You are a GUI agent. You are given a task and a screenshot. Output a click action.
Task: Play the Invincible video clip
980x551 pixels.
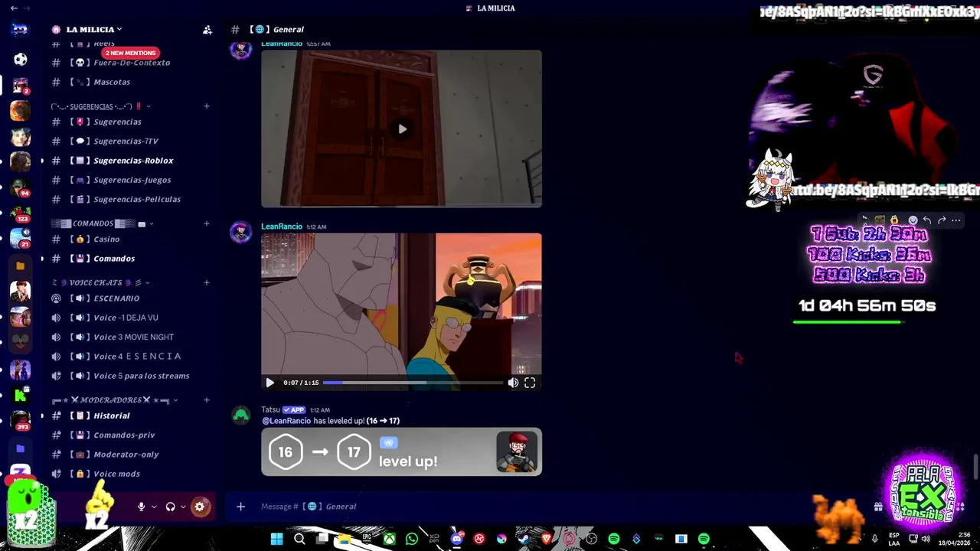tap(269, 383)
